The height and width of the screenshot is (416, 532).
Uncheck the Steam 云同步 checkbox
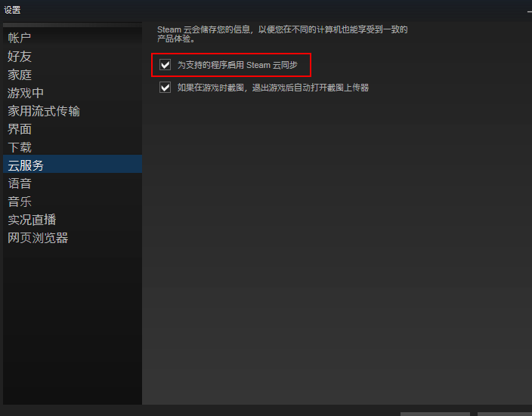(165, 65)
